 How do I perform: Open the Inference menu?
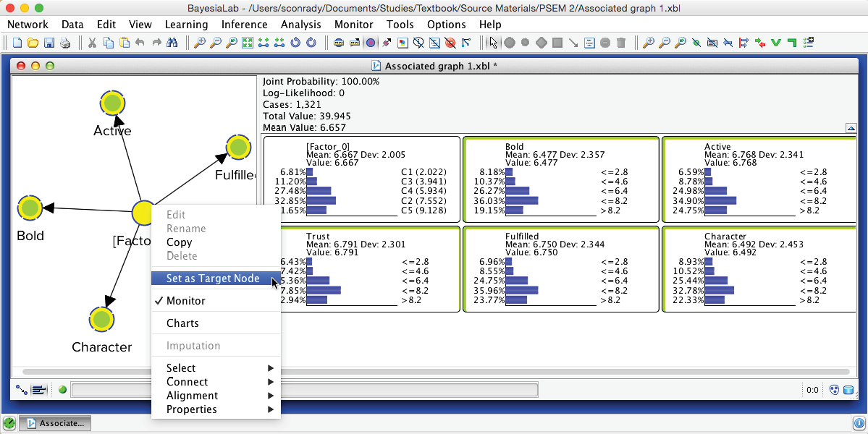click(x=244, y=25)
